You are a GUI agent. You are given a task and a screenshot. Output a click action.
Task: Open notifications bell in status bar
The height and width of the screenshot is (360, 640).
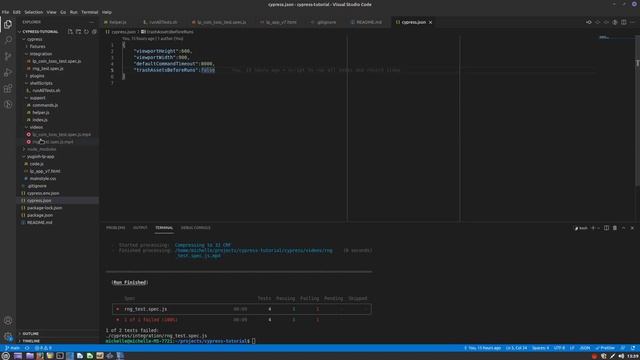click(633, 348)
